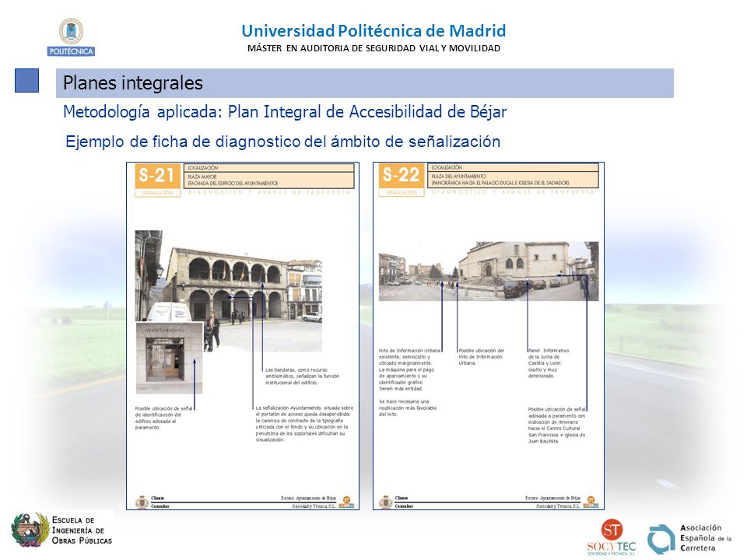The width and height of the screenshot is (747, 560).
Task: Select the note La señalización Ayuntamiento, situada sobre
Action: coord(304,424)
